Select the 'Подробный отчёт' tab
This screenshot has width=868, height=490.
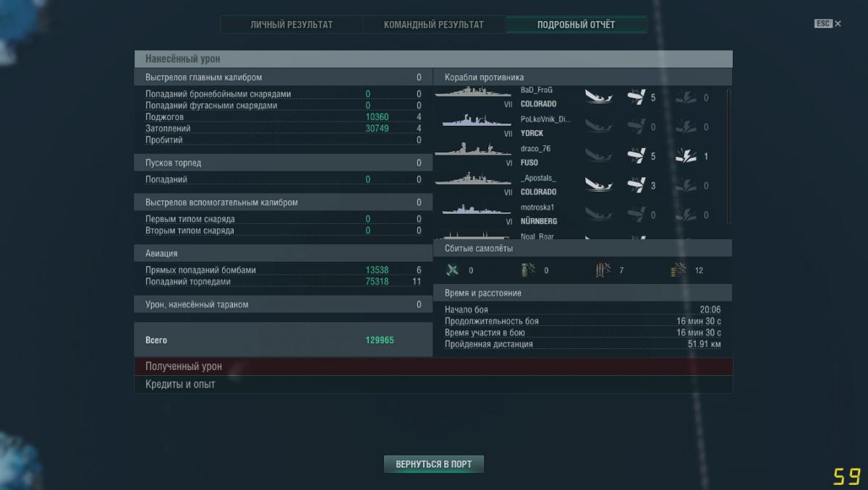click(x=576, y=25)
